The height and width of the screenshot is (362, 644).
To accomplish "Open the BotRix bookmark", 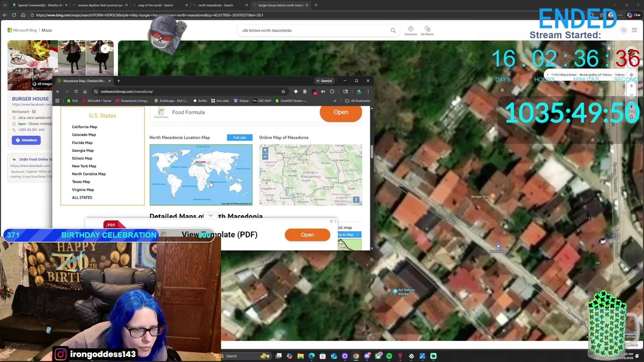I will click(200, 101).
